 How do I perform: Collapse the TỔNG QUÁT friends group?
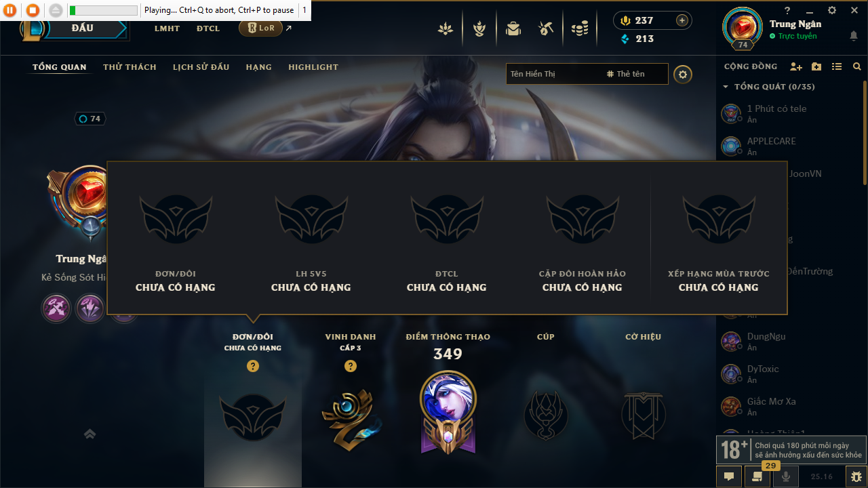point(726,87)
